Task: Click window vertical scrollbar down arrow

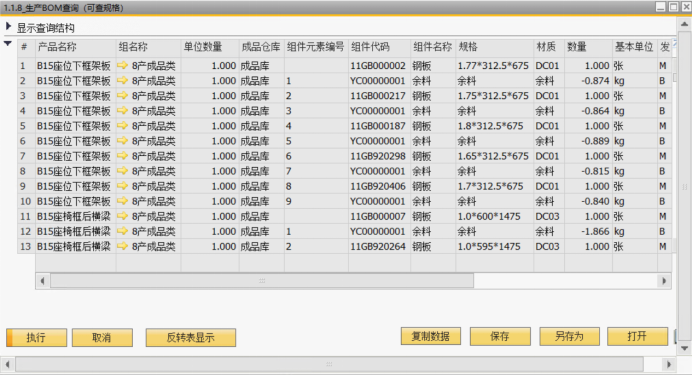Action: 685,349
